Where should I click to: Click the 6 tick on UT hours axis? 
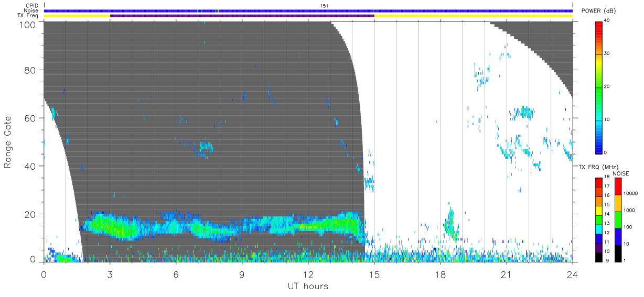coord(176,274)
